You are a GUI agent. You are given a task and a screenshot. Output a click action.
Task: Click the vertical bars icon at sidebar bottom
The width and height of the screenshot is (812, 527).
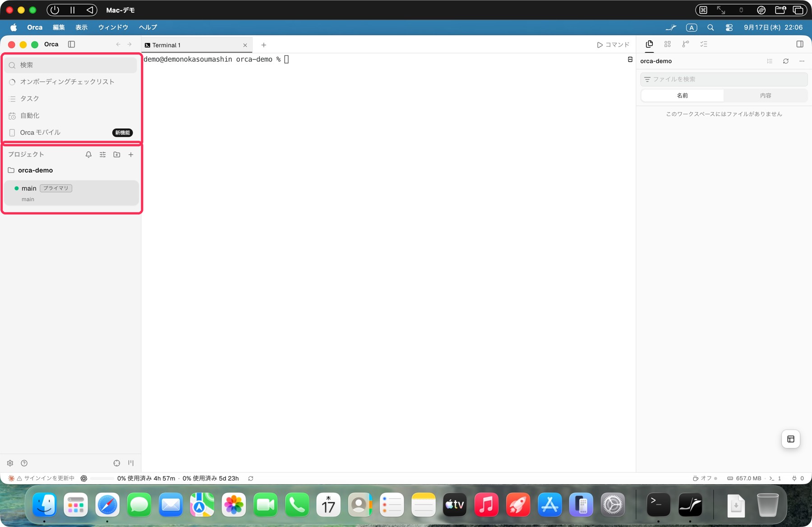131,463
